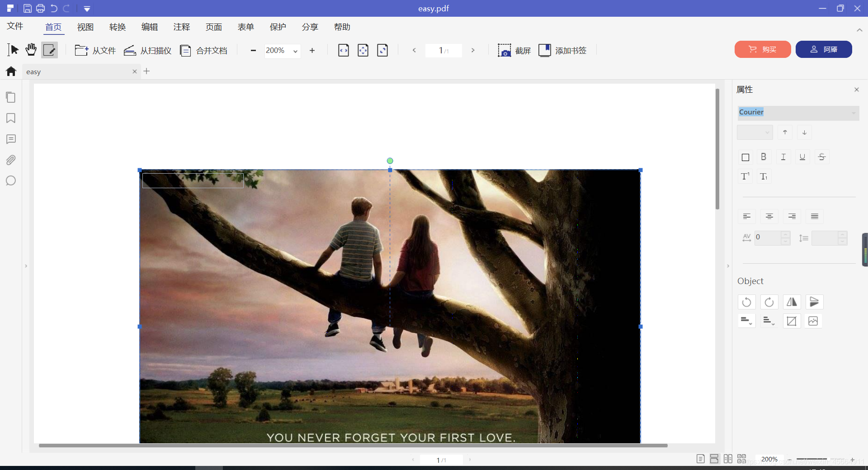Click the save icon in title bar

click(27, 8)
